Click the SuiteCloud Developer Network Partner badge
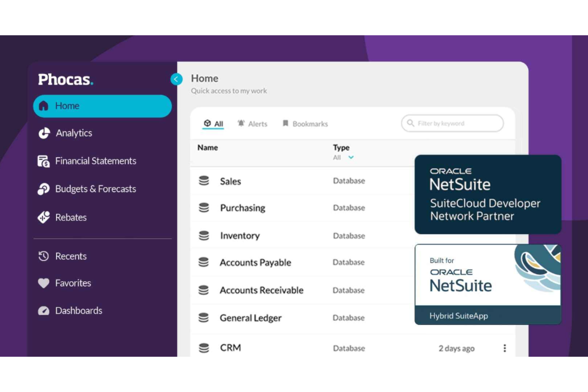 (x=488, y=194)
